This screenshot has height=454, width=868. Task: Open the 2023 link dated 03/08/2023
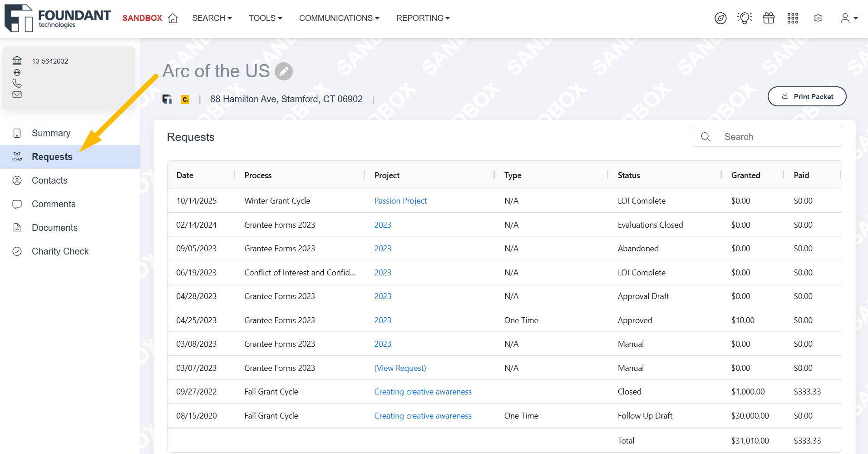click(383, 344)
